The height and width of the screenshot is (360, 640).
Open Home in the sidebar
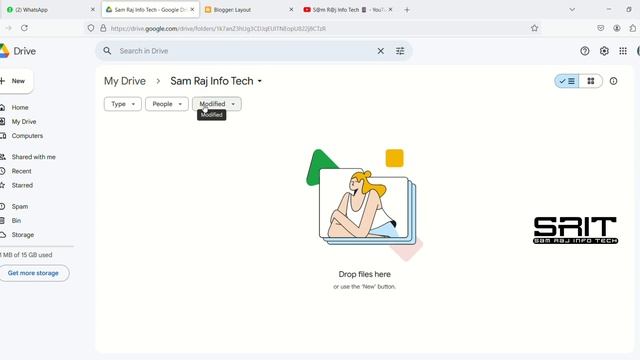point(20,107)
